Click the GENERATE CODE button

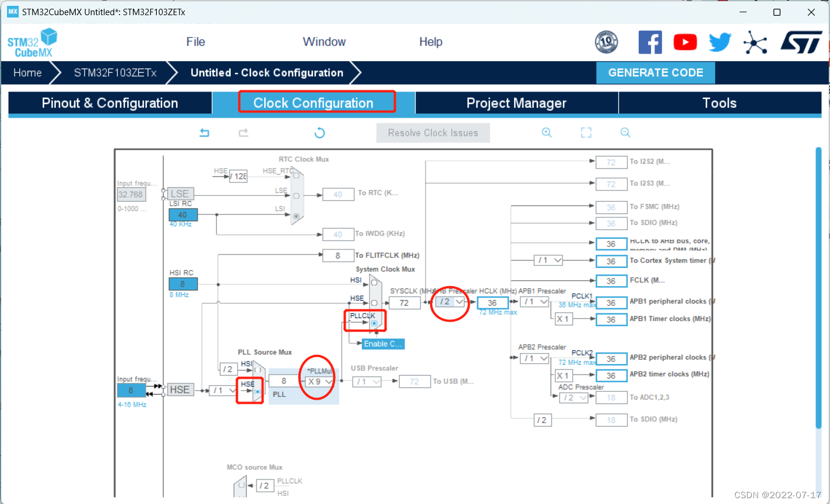pyautogui.click(x=656, y=73)
